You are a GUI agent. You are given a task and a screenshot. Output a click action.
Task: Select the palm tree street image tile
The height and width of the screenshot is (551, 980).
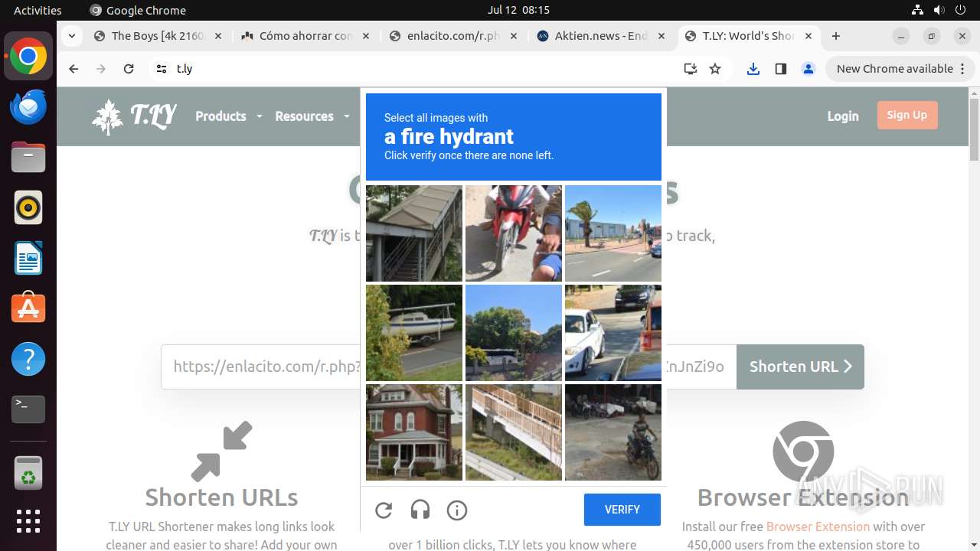(613, 233)
